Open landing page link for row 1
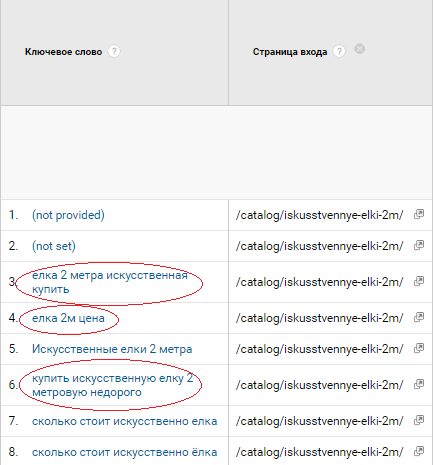The width and height of the screenshot is (433, 465). tap(419, 214)
